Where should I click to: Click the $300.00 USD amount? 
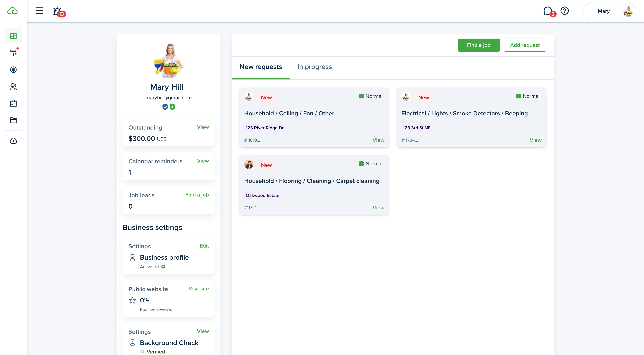[148, 139]
